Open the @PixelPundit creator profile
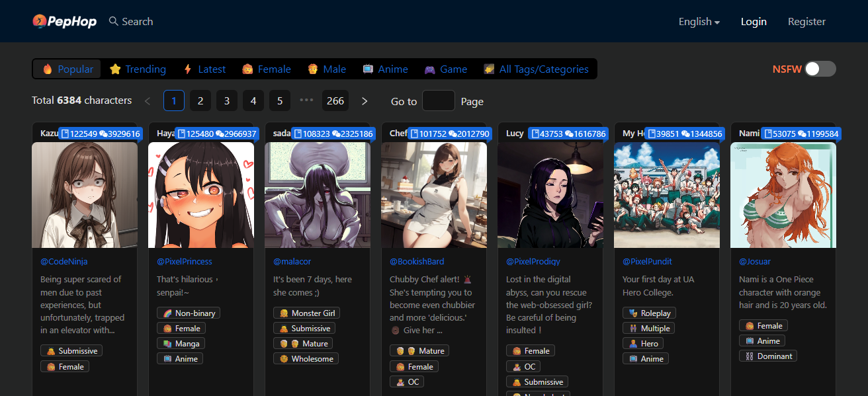 coord(647,262)
